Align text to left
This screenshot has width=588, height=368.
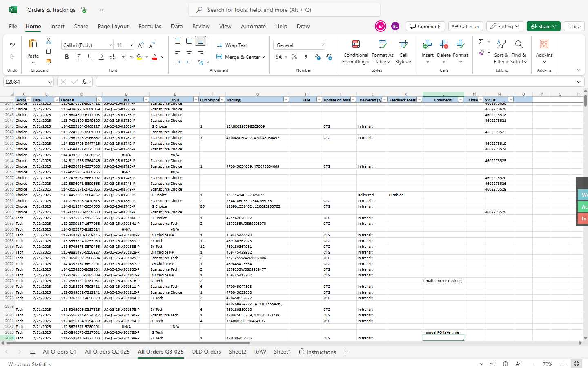click(x=178, y=52)
